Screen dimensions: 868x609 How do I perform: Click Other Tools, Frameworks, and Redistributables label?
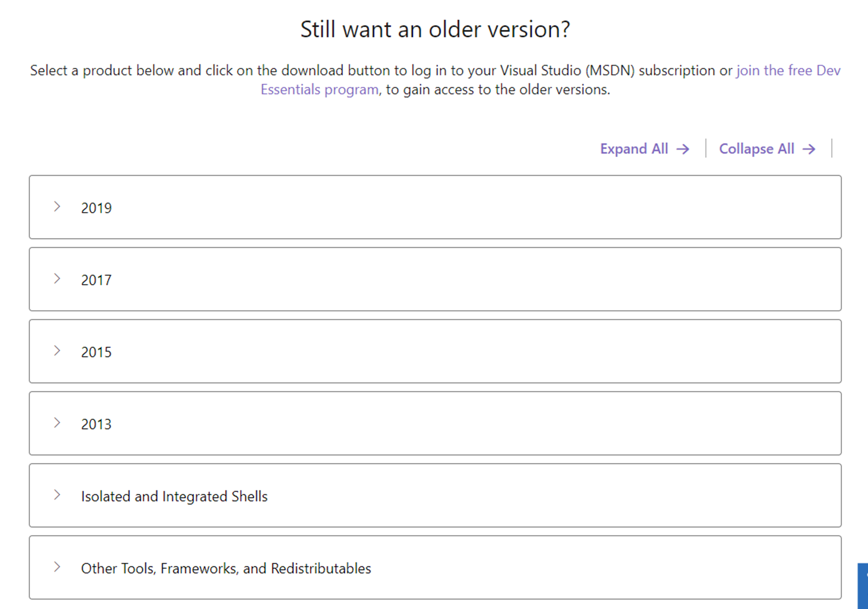(226, 568)
